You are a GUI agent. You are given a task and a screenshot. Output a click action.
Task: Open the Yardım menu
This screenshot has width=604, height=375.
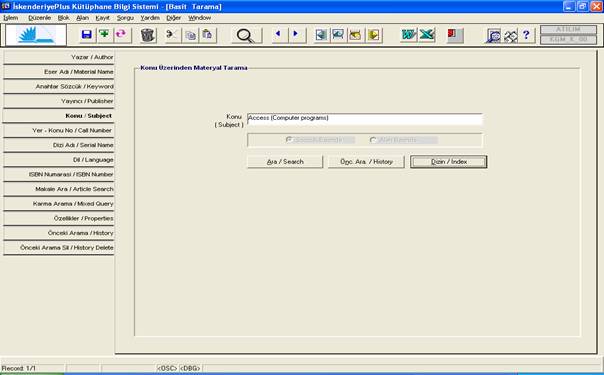pos(150,18)
